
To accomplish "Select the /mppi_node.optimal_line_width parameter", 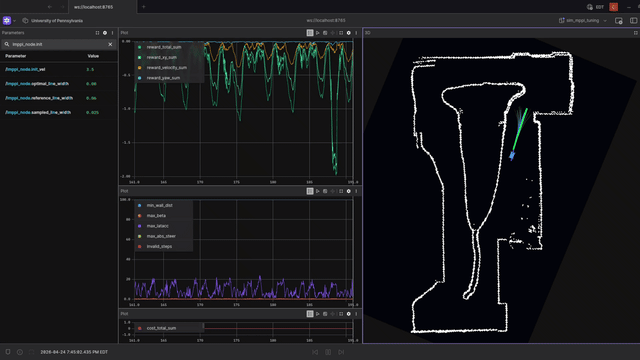I will (x=37, y=84).
